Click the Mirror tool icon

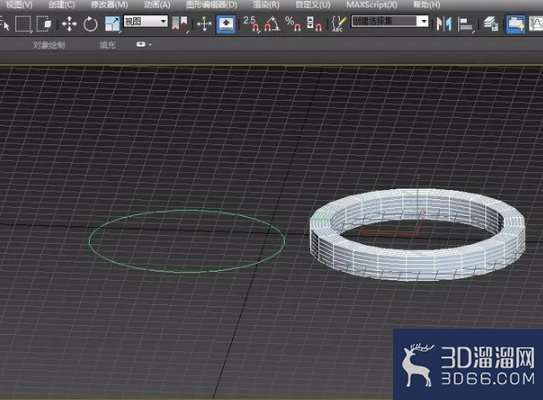444,24
